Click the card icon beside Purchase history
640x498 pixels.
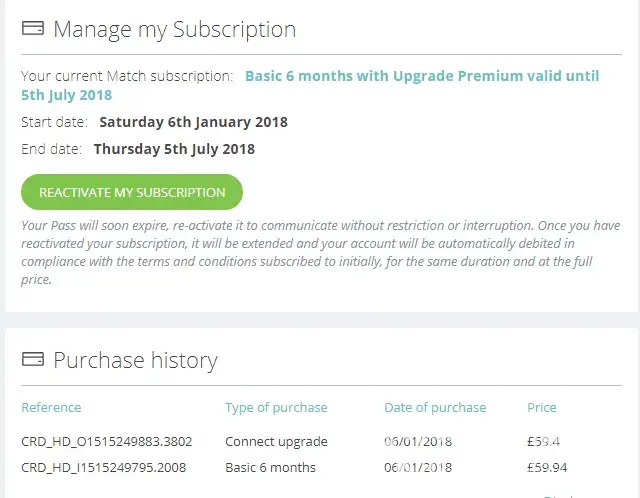tap(32, 360)
